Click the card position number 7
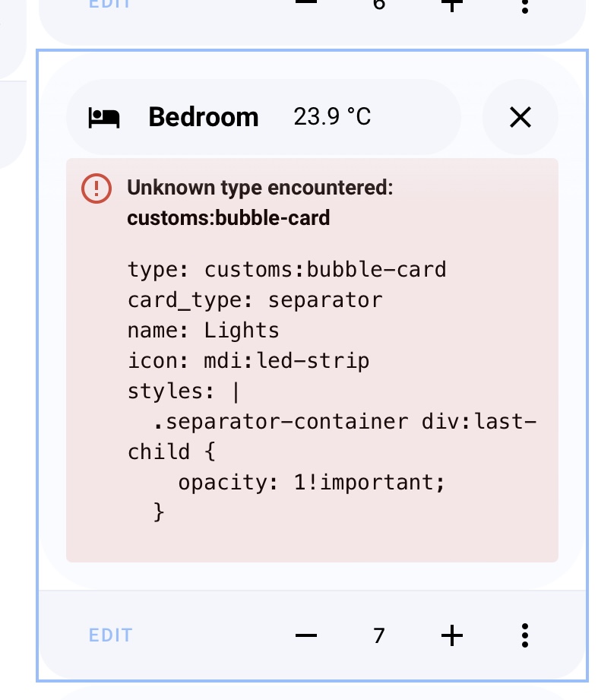Screen dimensions: 598x700 click(378, 635)
